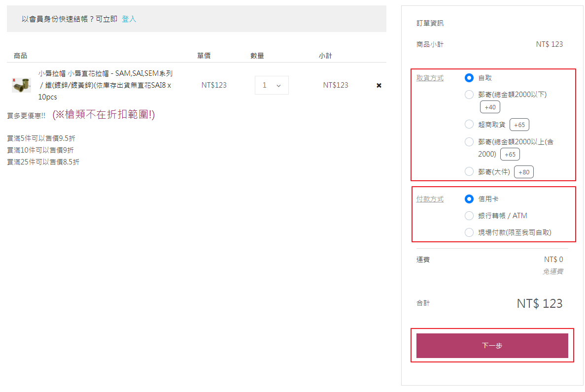Select 現場付款 on-site payment option
This screenshot has height=392, width=585.
pos(469,232)
